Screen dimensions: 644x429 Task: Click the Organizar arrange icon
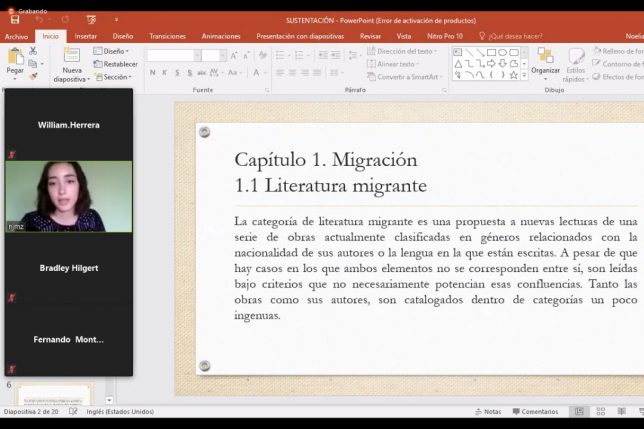(545, 60)
